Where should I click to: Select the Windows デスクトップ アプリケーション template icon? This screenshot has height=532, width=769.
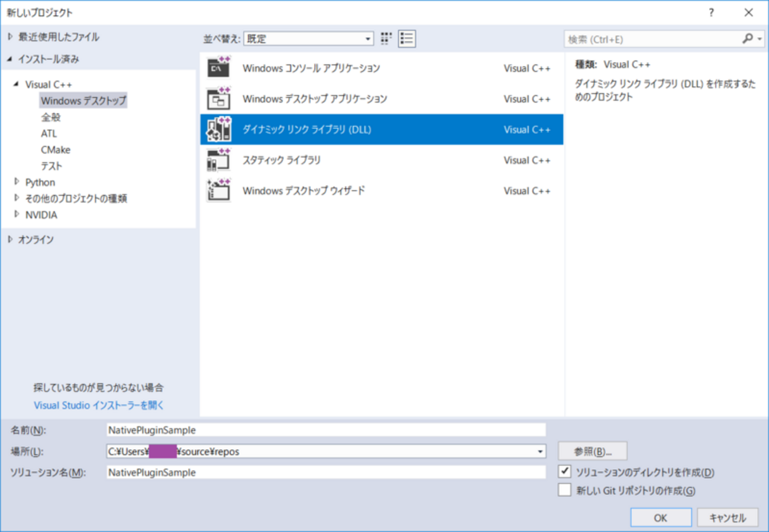218,98
